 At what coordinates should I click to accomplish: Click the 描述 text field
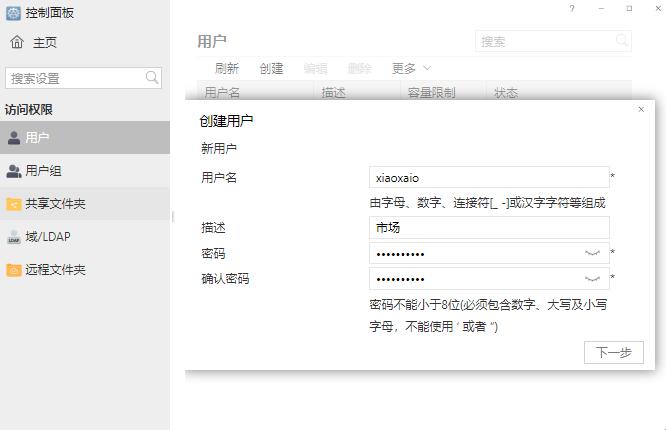488,228
